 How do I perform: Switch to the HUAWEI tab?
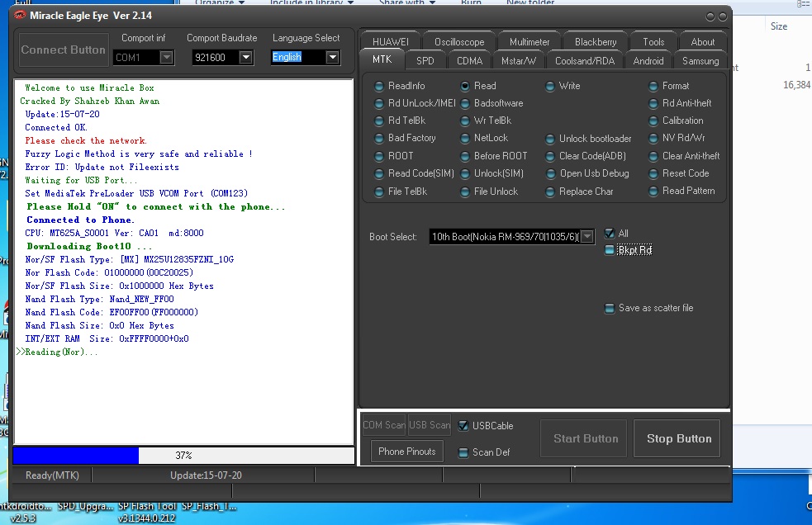point(390,42)
